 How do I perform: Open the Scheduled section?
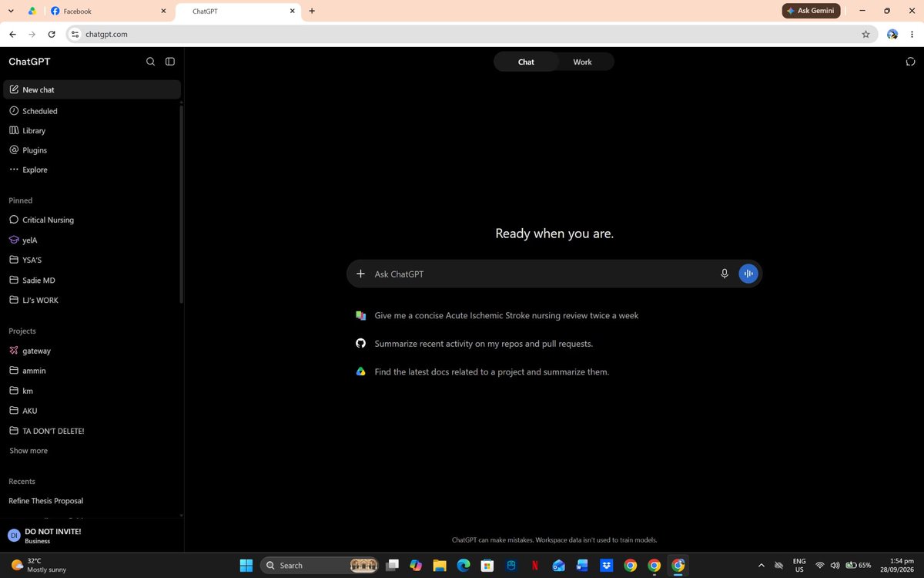point(92,111)
